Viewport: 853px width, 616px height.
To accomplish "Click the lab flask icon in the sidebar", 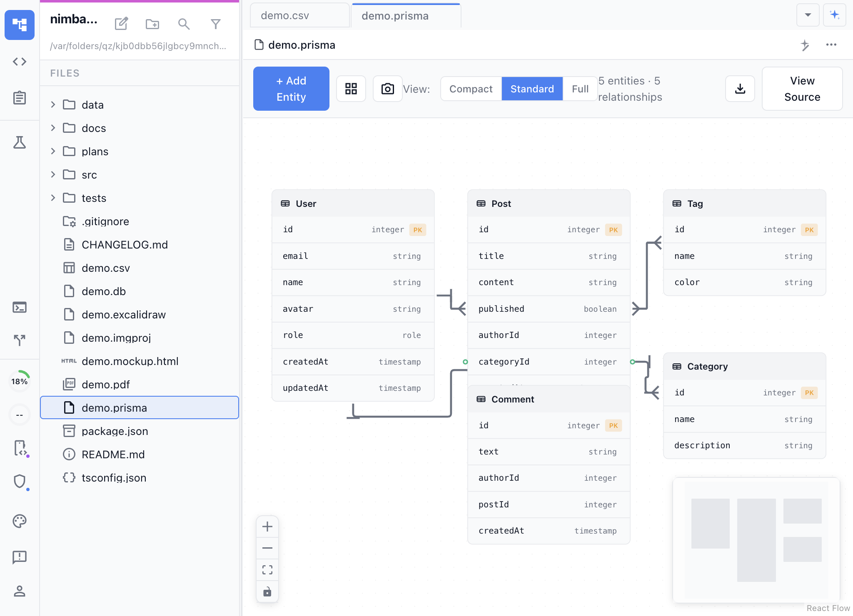I will pyautogui.click(x=19, y=143).
